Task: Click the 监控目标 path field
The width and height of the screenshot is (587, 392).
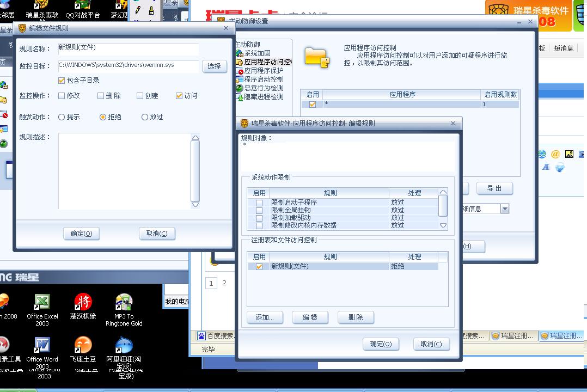Action: tap(129, 65)
